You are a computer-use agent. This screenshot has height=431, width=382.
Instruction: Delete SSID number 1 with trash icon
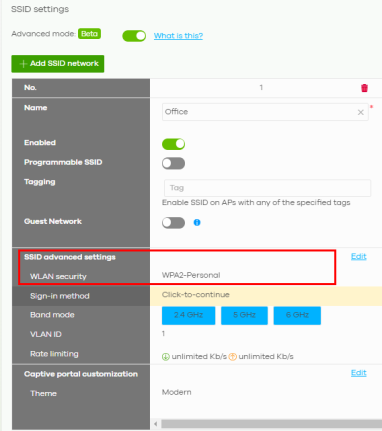(x=364, y=88)
